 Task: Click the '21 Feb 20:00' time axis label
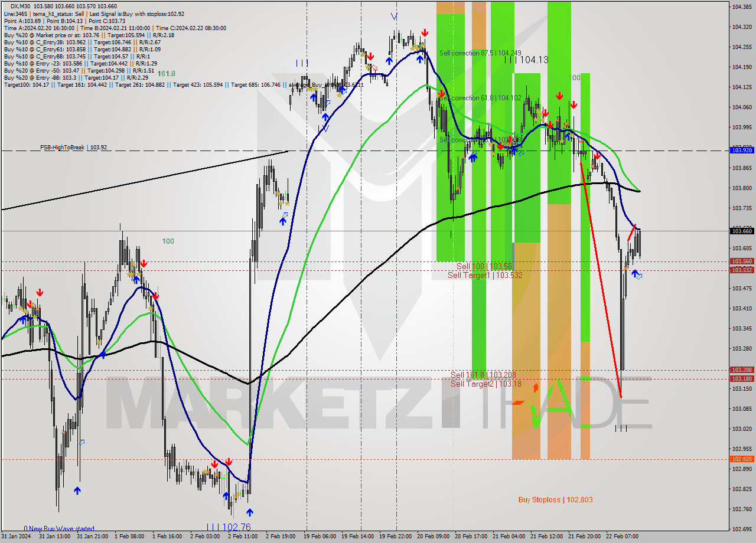pyautogui.click(x=584, y=537)
